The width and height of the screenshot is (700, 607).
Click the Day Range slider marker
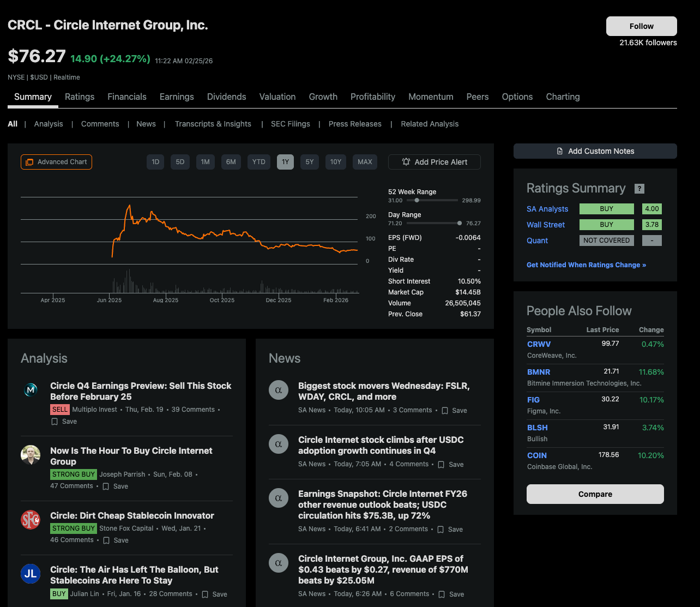pyautogui.click(x=460, y=223)
